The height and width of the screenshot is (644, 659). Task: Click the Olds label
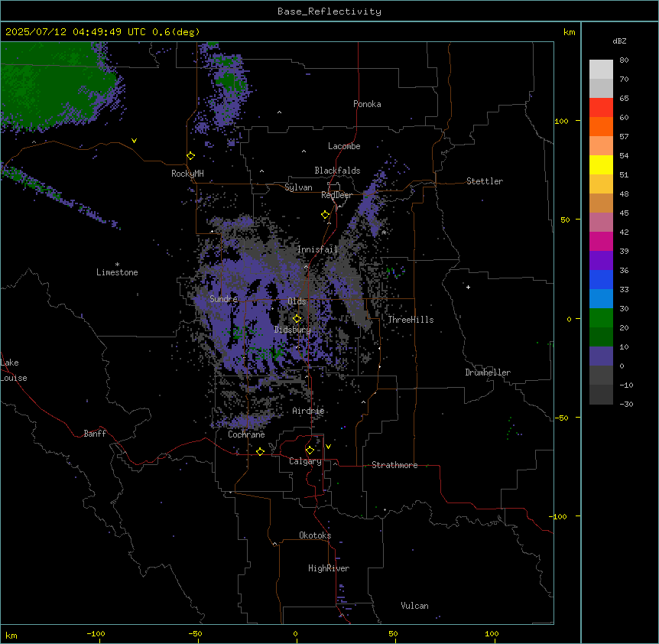[x=297, y=301]
